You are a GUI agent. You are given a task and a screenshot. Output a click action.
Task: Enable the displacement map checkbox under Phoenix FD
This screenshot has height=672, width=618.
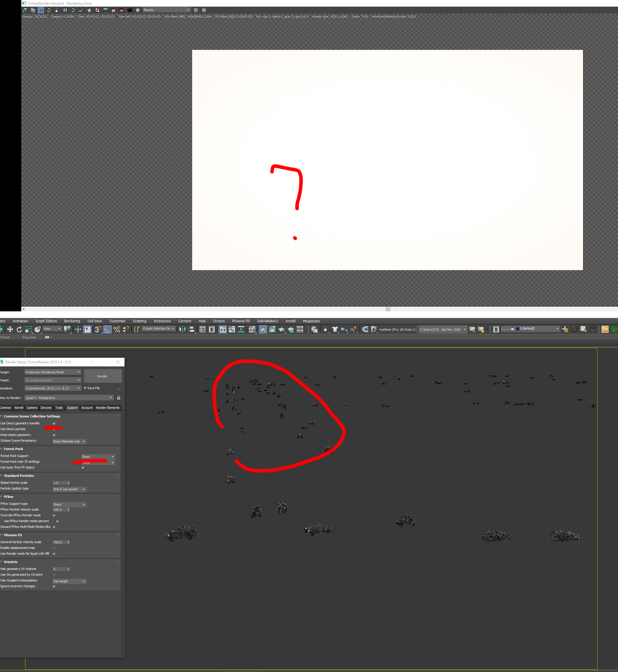pyautogui.click(x=54, y=548)
